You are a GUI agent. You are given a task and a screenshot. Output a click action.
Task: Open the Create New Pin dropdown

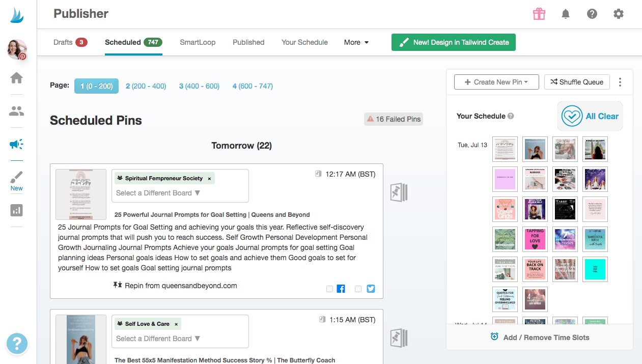pyautogui.click(x=496, y=82)
